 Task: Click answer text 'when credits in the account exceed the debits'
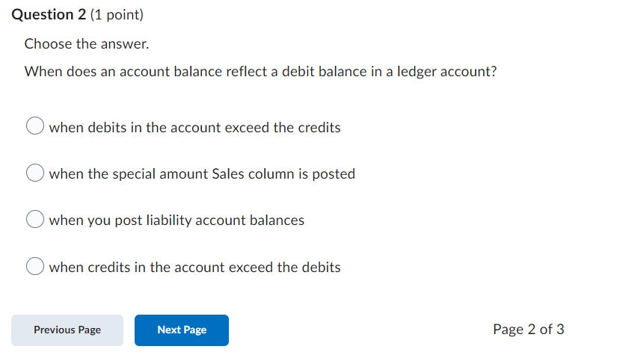pos(194,268)
